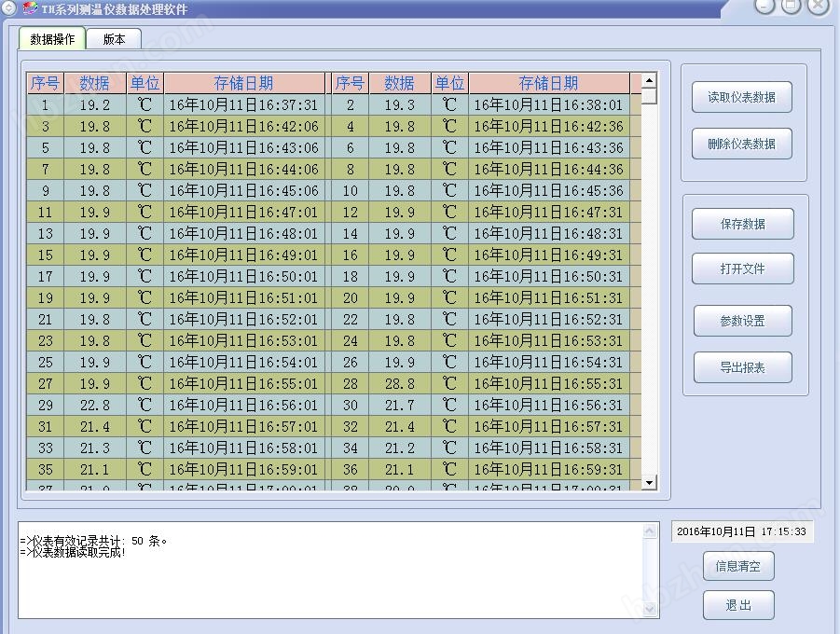Select the value 22.8 in record 29
This screenshot has height=634, width=840.
(95, 406)
